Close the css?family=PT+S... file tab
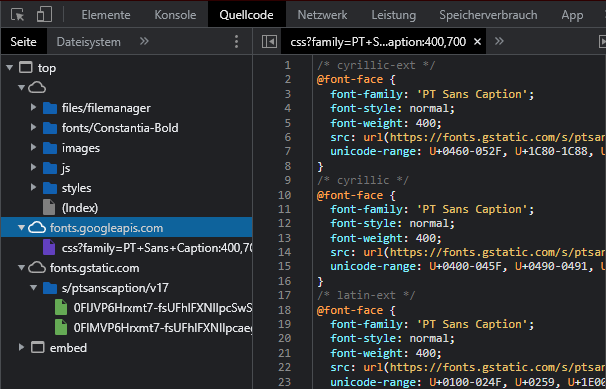The width and height of the screenshot is (606, 389). tap(477, 41)
